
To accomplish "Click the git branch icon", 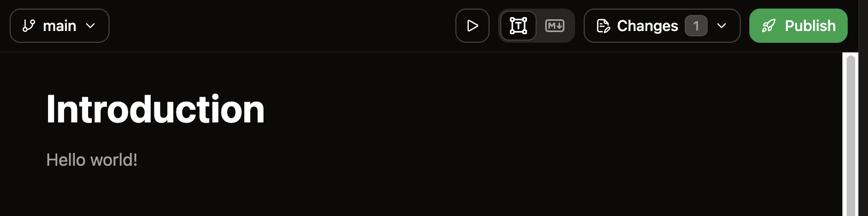I will click(29, 26).
